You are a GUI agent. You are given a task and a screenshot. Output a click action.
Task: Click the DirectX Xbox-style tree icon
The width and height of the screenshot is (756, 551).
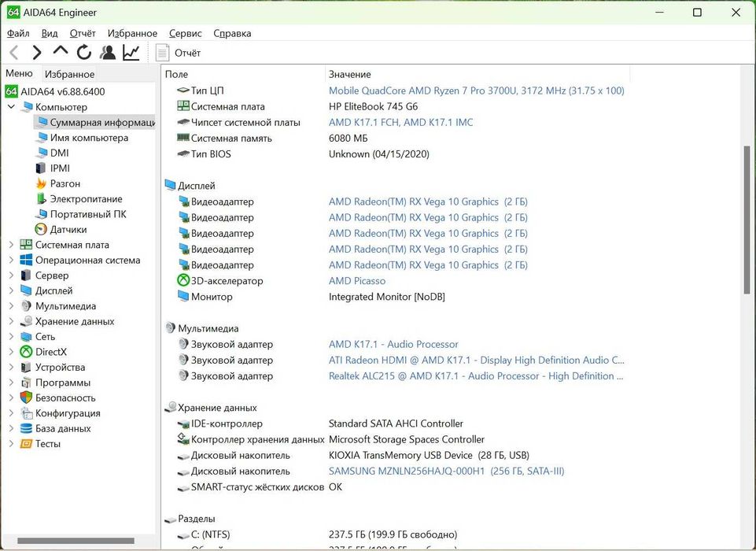26,352
